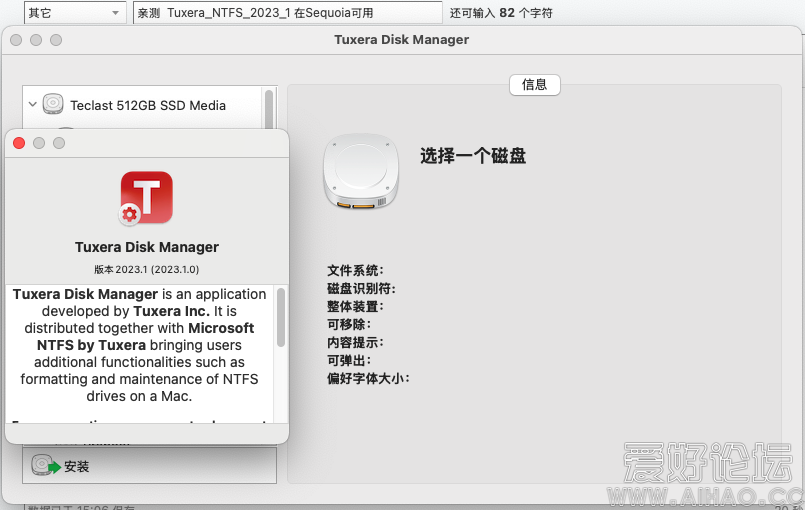
Task: Click the disk list sidebar scrollbar
Action: point(269,109)
